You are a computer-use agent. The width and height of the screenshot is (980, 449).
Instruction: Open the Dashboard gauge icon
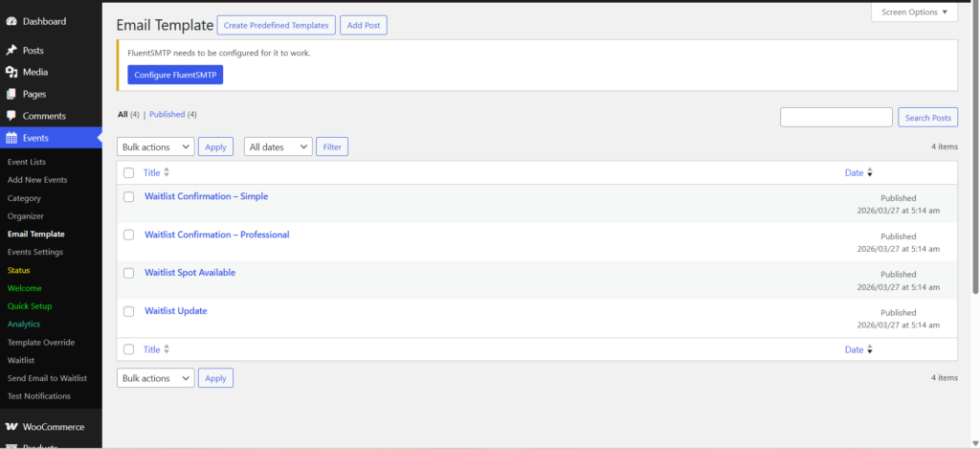click(11, 21)
